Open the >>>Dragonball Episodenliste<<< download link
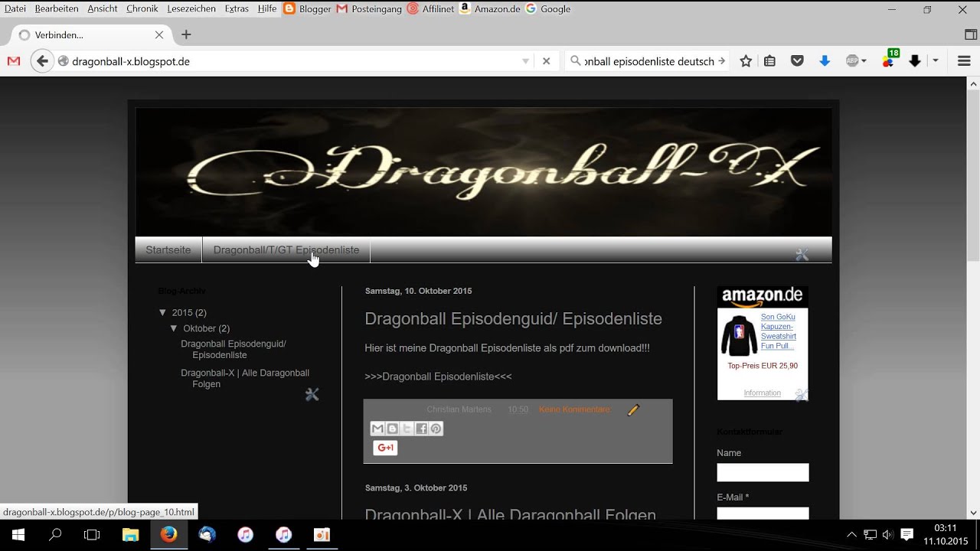 coord(438,377)
